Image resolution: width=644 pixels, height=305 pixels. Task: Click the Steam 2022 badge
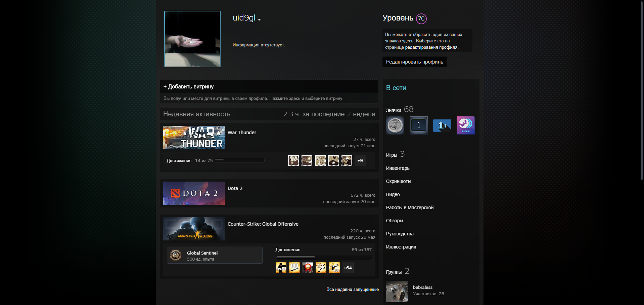coord(466,125)
